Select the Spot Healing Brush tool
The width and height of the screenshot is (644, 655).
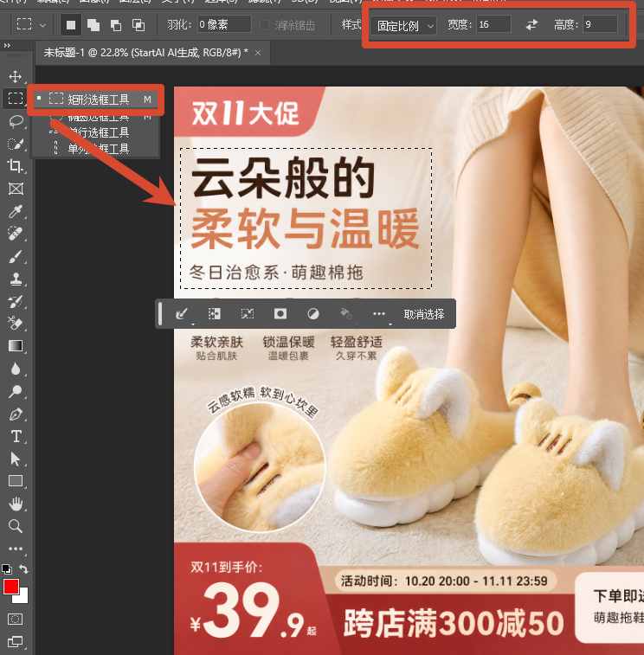[x=16, y=234]
